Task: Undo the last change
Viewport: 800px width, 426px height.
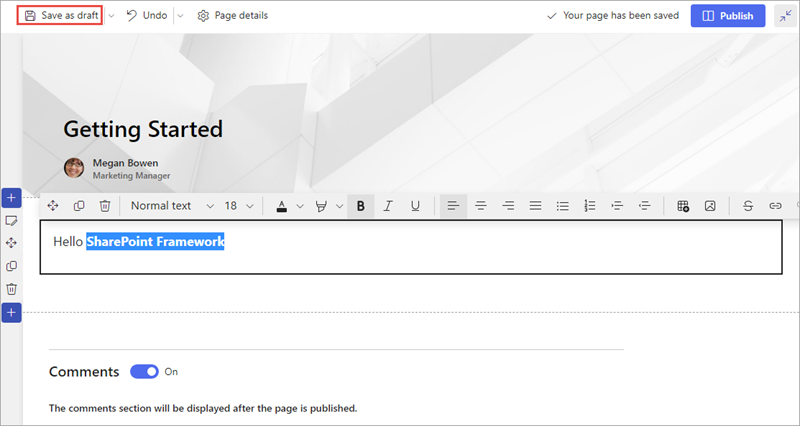Action: click(147, 15)
